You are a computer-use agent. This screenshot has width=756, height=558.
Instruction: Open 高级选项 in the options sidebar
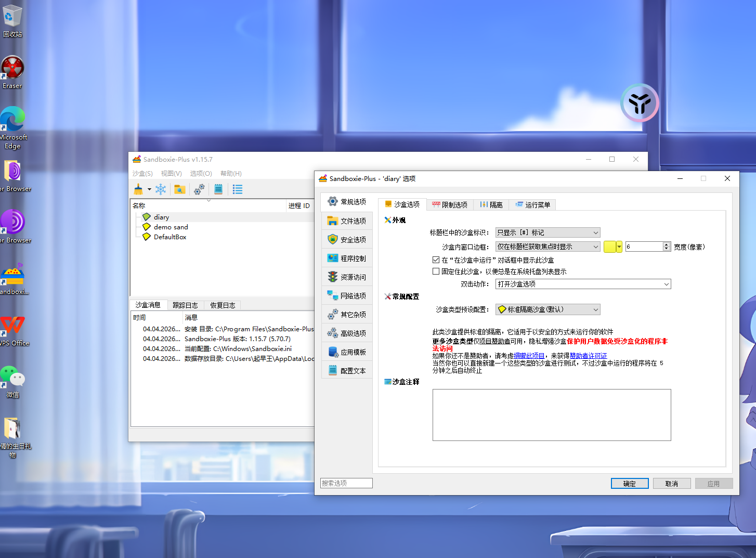click(347, 333)
